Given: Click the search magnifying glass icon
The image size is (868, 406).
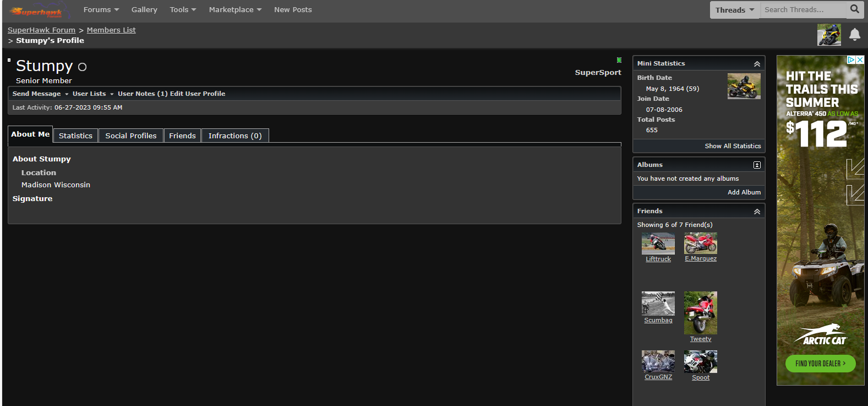Looking at the screenshot, I should pos(854,9).
